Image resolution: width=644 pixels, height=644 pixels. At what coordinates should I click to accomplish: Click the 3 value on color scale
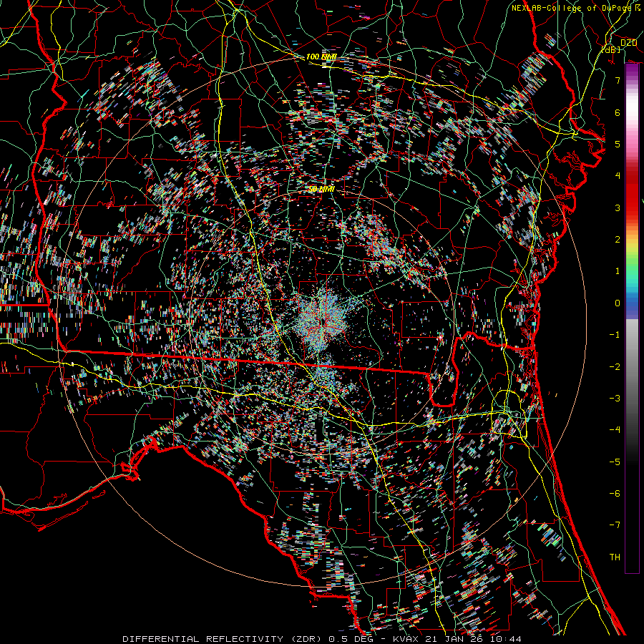point(618,208)
